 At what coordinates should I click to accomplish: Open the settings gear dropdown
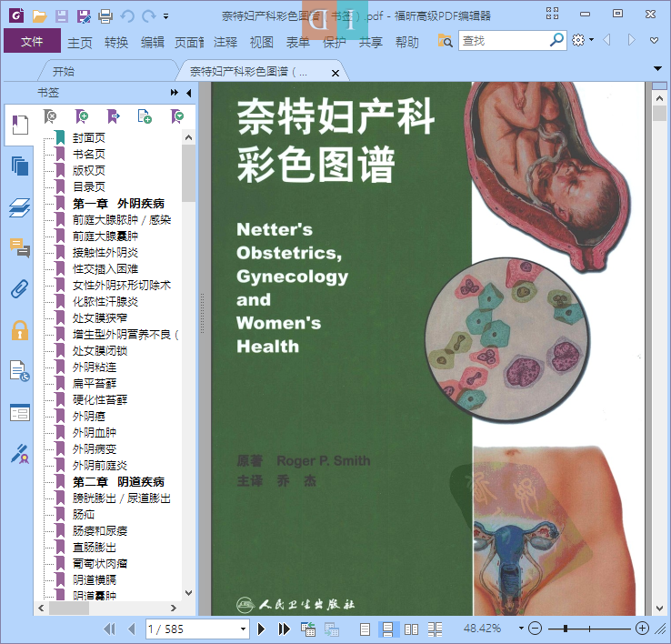point(583,40)
